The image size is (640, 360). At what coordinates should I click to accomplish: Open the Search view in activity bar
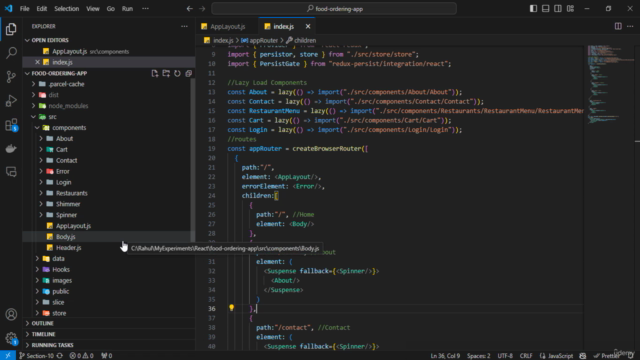(11, 52)
